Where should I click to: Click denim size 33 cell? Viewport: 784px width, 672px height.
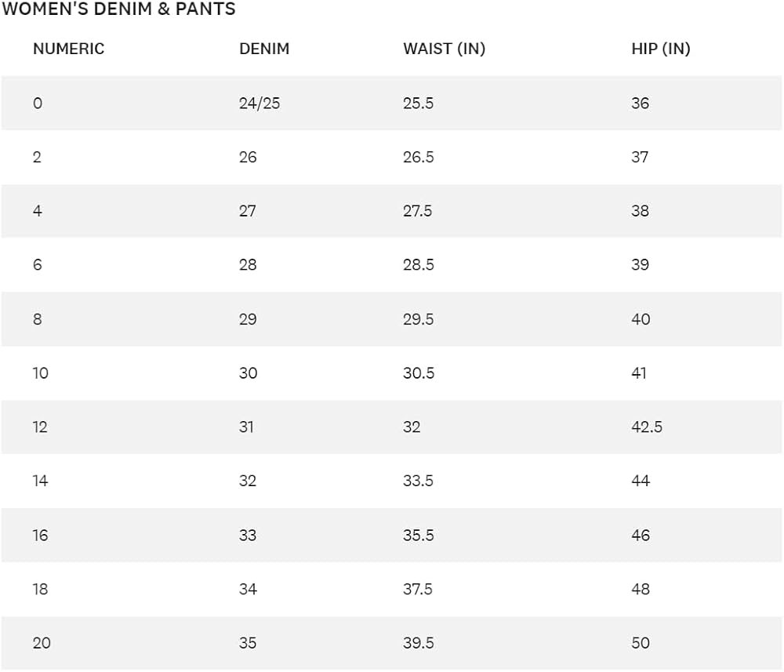point(248,535)
